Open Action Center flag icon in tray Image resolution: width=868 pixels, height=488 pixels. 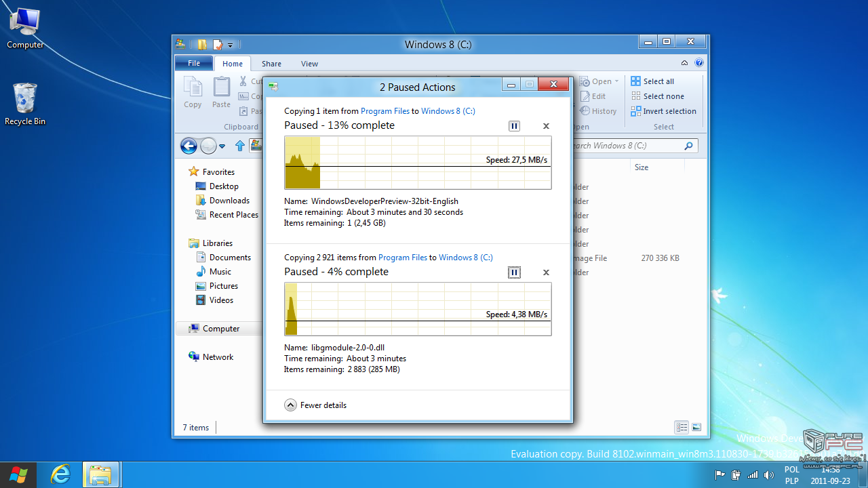tap(720, 475)
